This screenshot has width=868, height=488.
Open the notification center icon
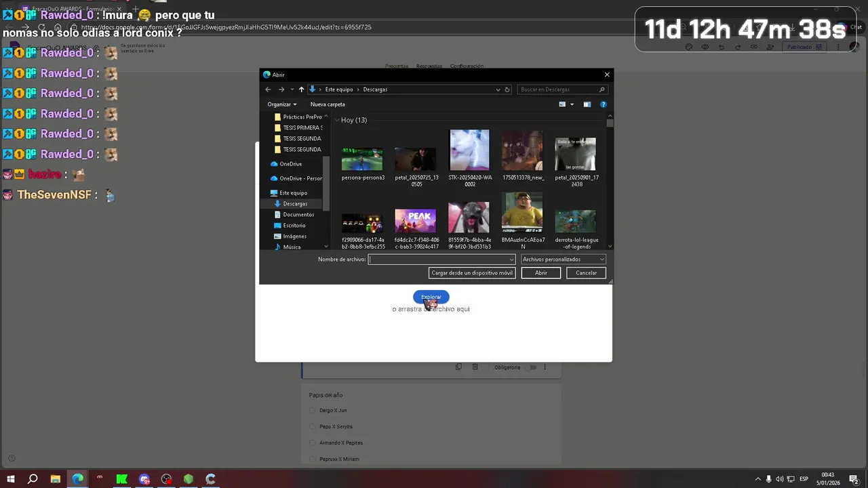coord(854,479)
